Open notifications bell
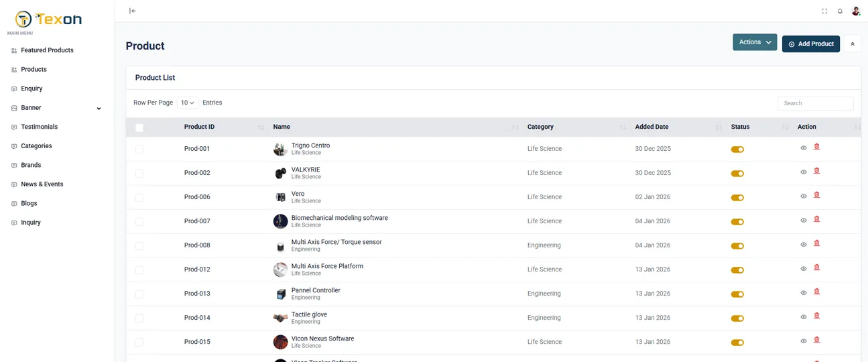This screenshot has width=868, height=362. (x=840, y=11)
